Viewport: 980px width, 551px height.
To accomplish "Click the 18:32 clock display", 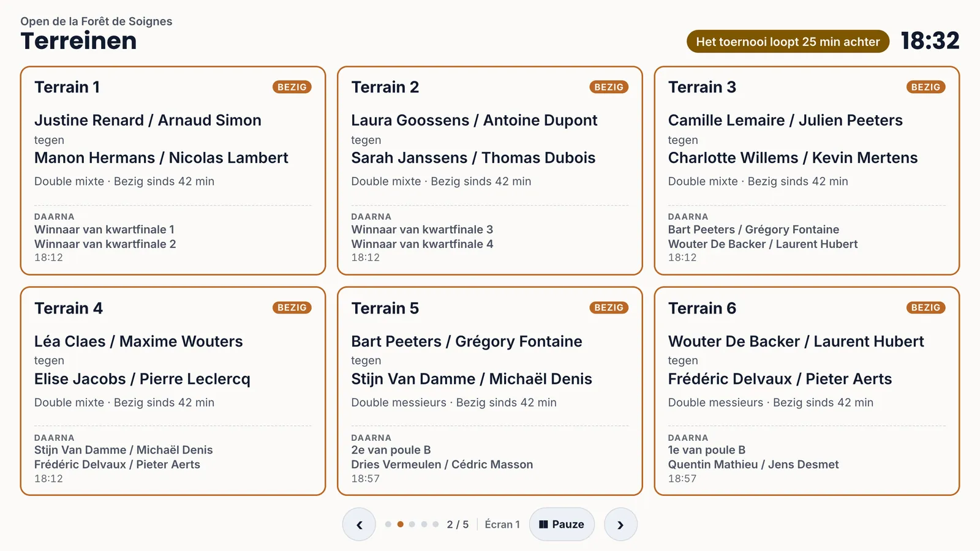I will tap(930, 41).
